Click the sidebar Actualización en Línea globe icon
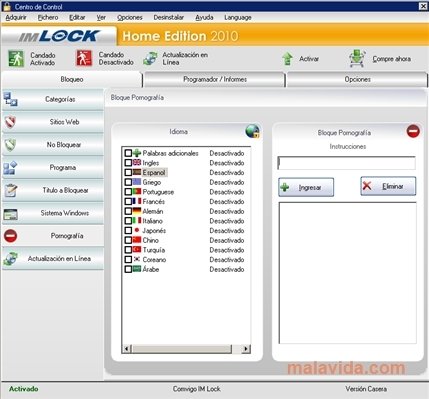Viewport: 429px width, 399px height. [10, 259]
